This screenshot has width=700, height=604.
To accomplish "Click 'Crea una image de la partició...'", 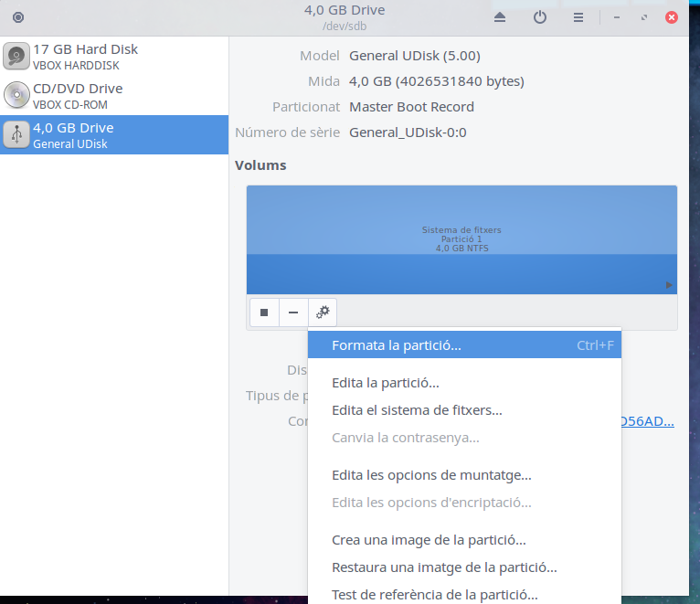I will [x=429, y=540].
